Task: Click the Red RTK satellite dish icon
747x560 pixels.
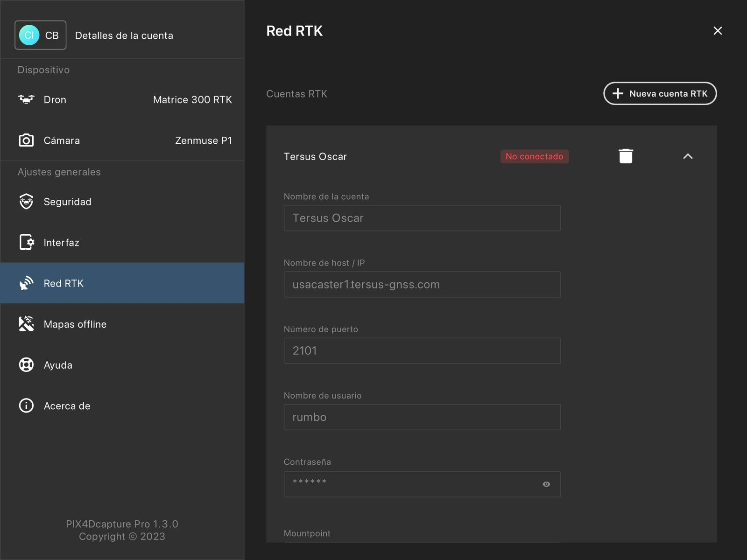Action: [x=26, y=283]
